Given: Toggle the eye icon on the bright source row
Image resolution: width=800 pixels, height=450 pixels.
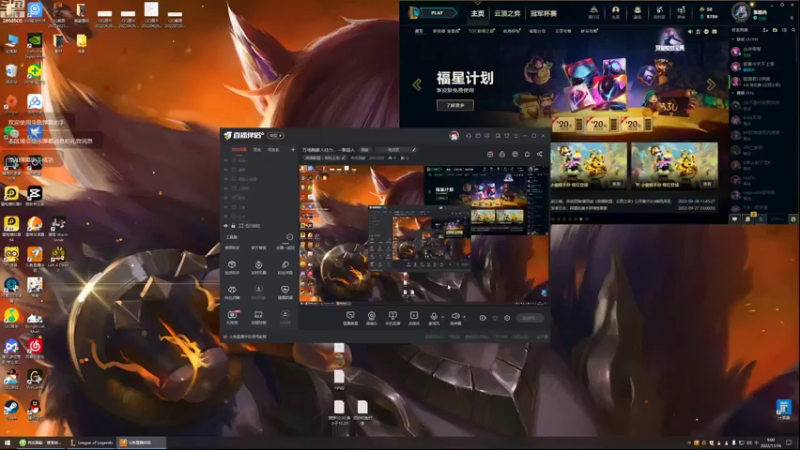Looking at the screenshot, I should coord(226,226).
